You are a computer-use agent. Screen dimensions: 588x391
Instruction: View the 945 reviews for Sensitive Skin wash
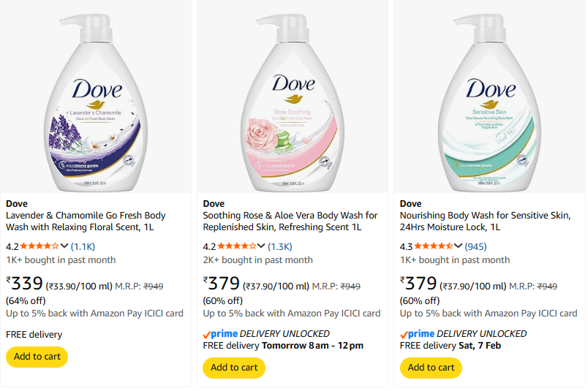475,246
